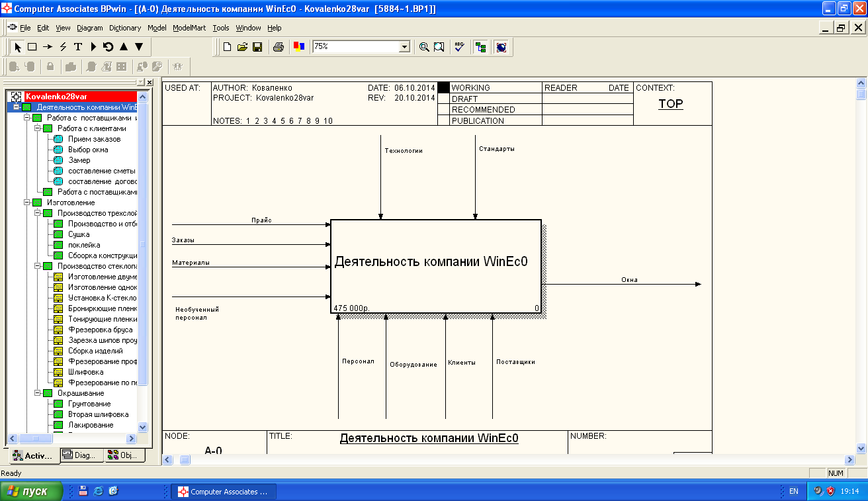Viewport: 868px width, 501px height.
Task: Click the padlock icon in ModelMart toolbar
Action: pos(50,66)
